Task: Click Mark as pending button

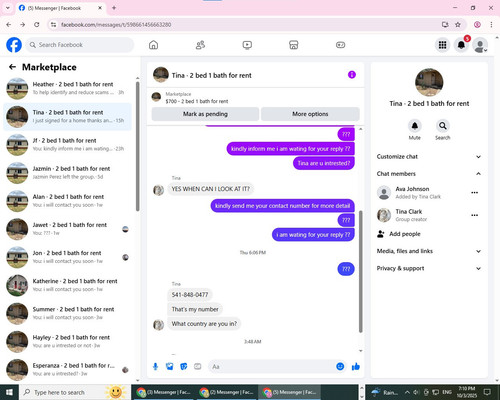Action: click(205, 114)
